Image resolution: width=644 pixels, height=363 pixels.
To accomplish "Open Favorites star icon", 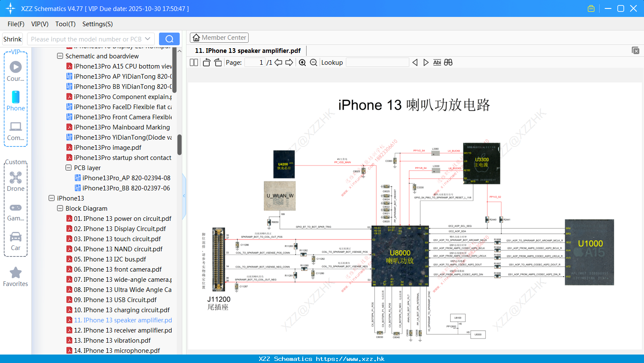I will click(16, 277).
